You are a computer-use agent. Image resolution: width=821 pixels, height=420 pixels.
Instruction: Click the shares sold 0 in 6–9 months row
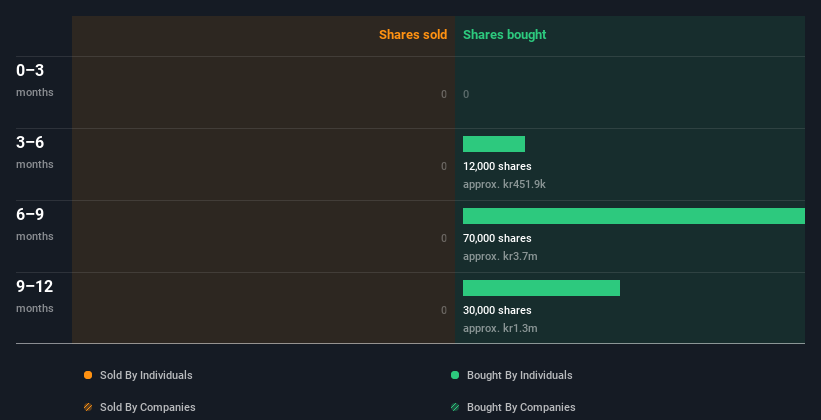pos(444,238)
